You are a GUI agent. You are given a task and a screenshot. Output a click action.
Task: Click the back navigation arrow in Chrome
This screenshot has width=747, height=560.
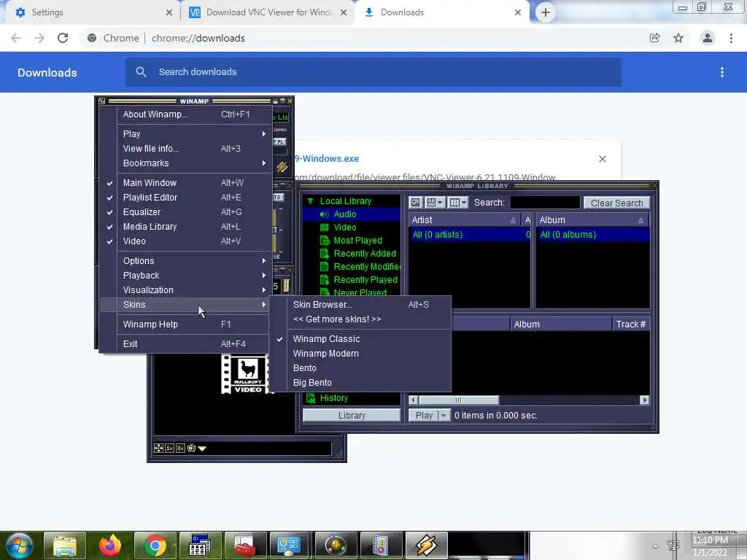[16, 38]
